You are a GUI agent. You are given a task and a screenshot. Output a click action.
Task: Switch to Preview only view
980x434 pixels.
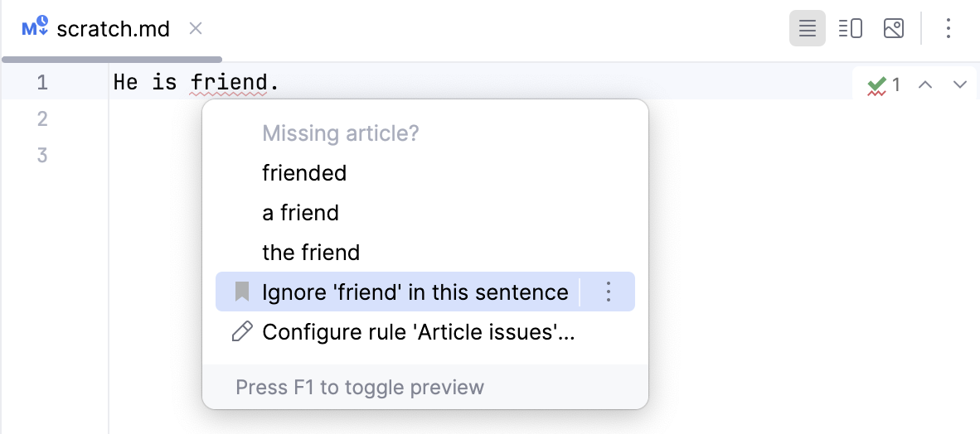tap(893, 30)
